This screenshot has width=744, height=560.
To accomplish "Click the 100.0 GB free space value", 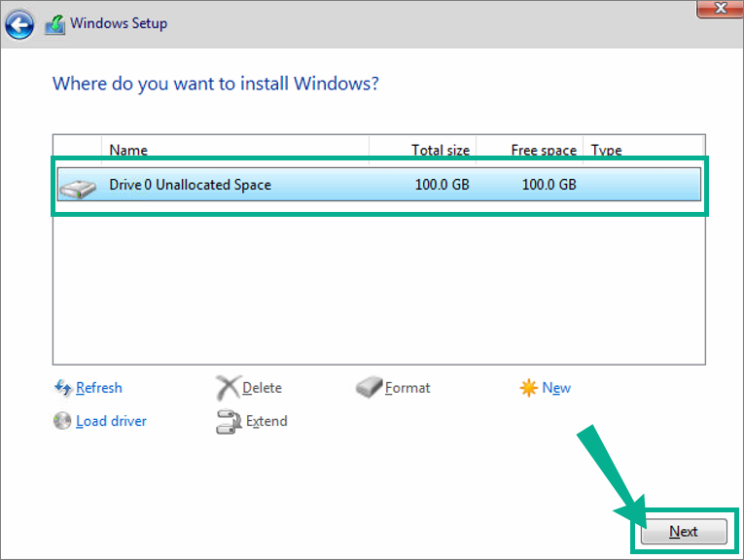I will click(x=549, y=185).
